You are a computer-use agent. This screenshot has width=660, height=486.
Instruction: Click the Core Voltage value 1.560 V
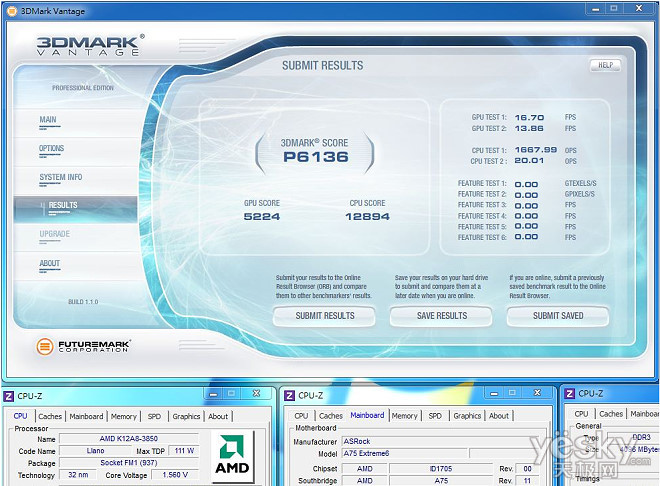click(x=175, y=475)
